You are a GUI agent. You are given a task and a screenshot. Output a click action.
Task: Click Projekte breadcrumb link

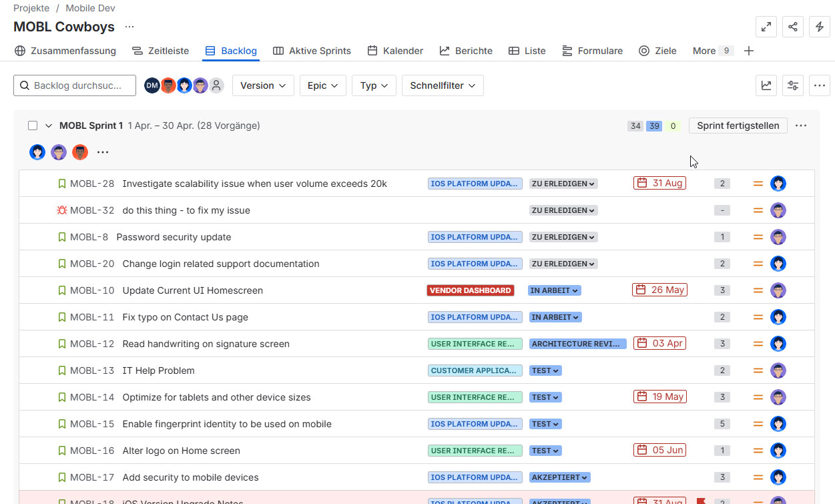coord(31,8)
